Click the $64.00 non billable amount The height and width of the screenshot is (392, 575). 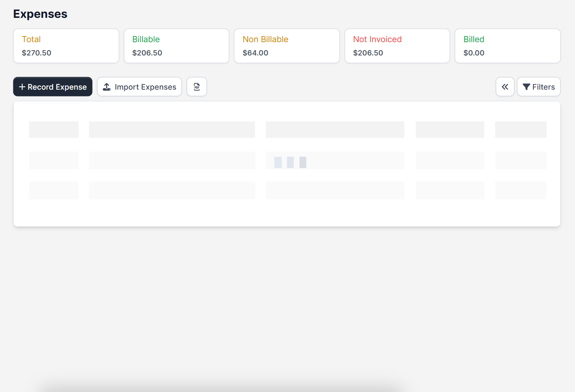pyautogui.click(x=256, y=53)
